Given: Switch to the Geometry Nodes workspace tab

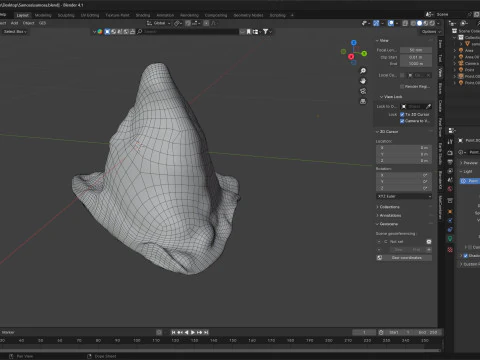Looking at the screenshot, I should [248, 15].
